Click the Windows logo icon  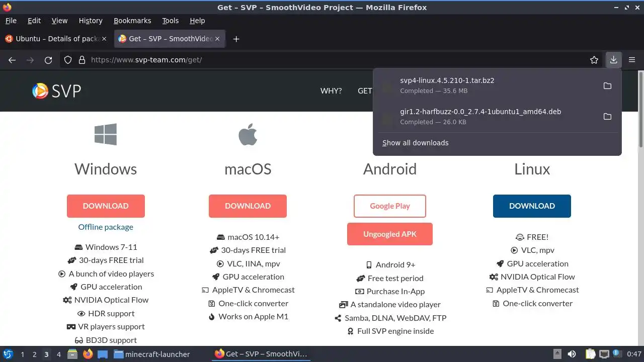106,134
